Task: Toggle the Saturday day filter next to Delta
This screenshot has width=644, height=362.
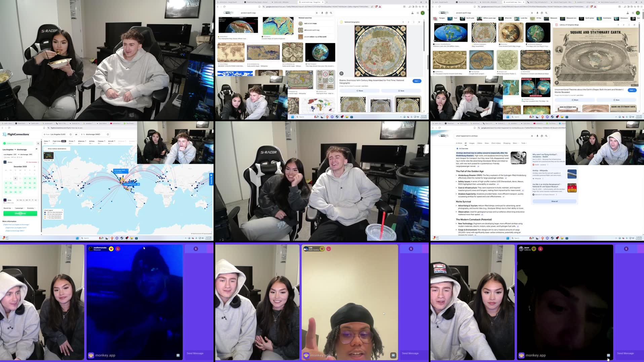Action: coord(35,200)
